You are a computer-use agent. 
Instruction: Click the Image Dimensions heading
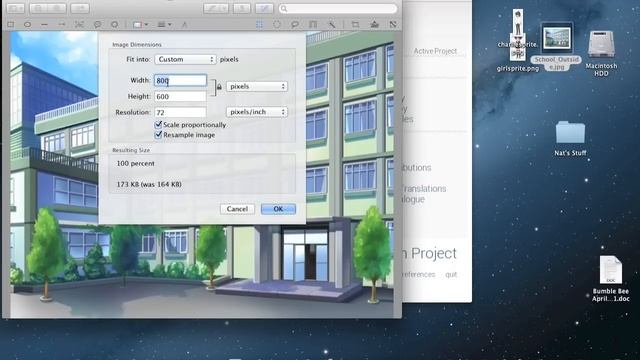137,44
